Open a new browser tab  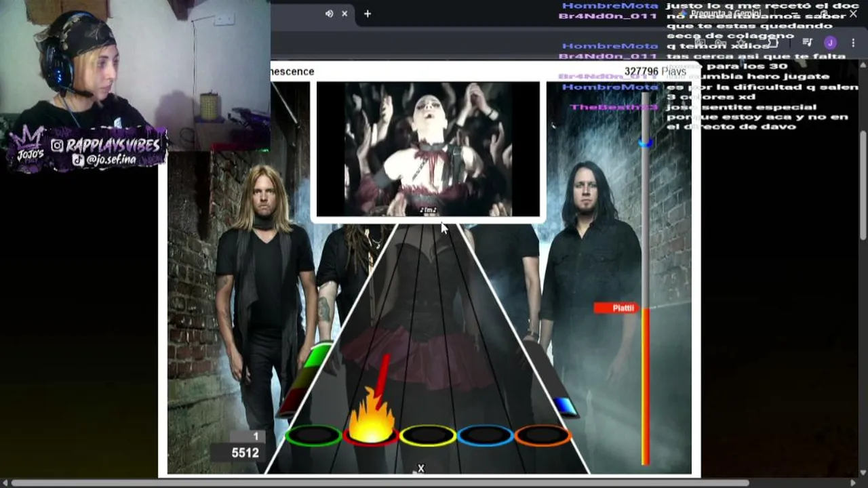[368, 14]
